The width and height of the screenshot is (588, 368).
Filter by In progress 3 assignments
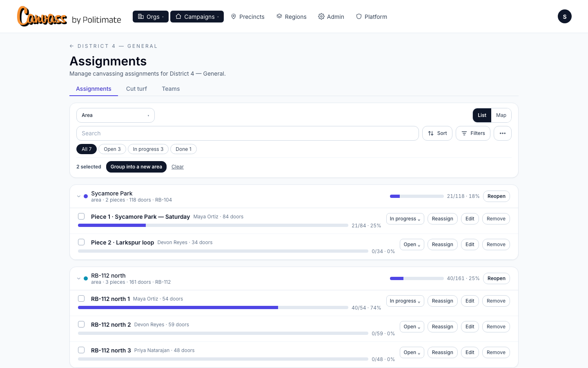[x=148, y=149]
